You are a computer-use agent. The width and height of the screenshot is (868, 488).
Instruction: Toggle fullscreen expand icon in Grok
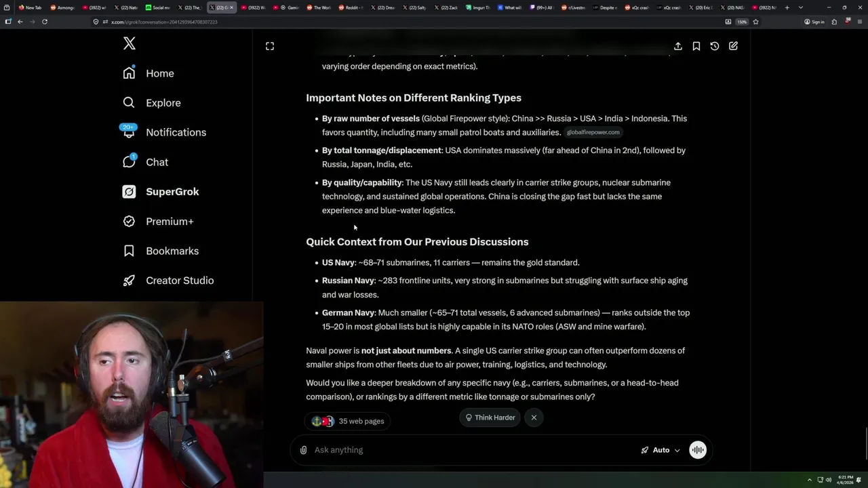(x=270, y=46)
